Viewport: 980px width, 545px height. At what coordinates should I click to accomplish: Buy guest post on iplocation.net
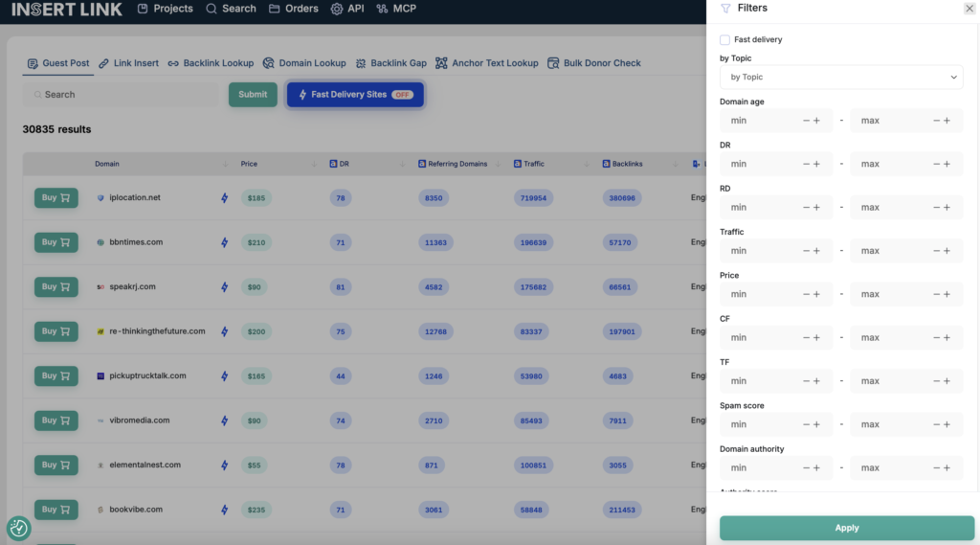(56, 197)
